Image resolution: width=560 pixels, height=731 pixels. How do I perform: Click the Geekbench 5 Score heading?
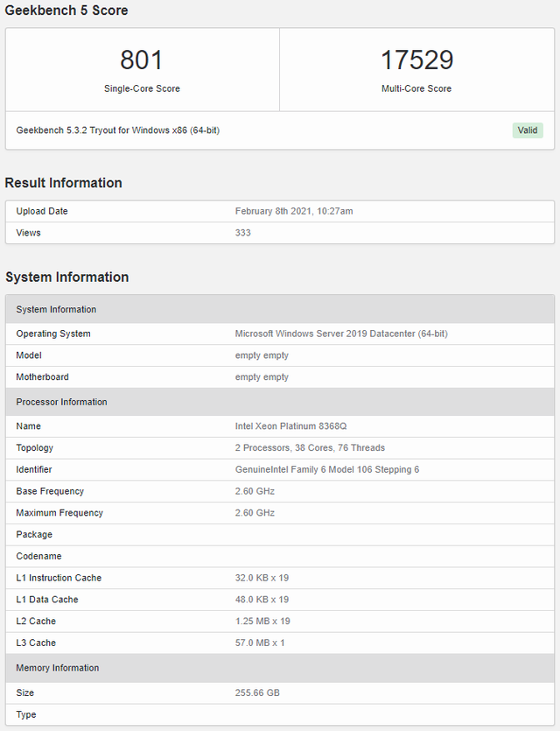[x=66, y=11]
